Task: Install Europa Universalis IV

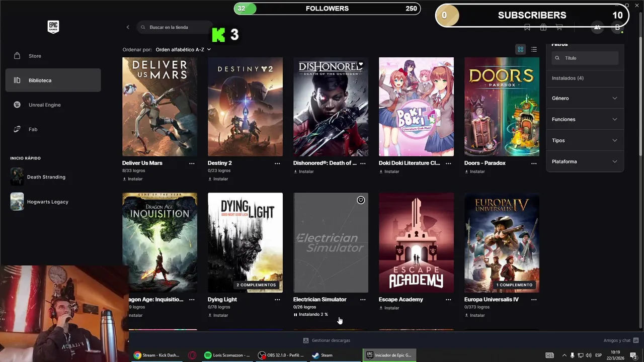Action: (x=475, y=315)
